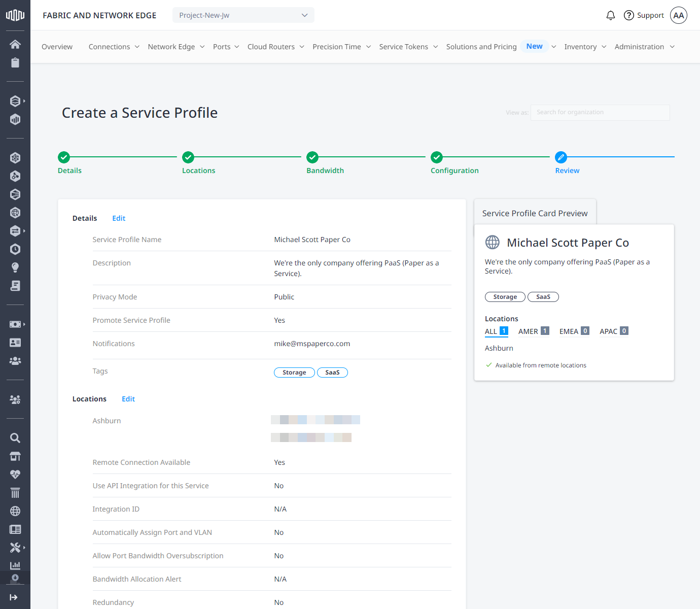Expand the Ports menu

coord(226,47)
